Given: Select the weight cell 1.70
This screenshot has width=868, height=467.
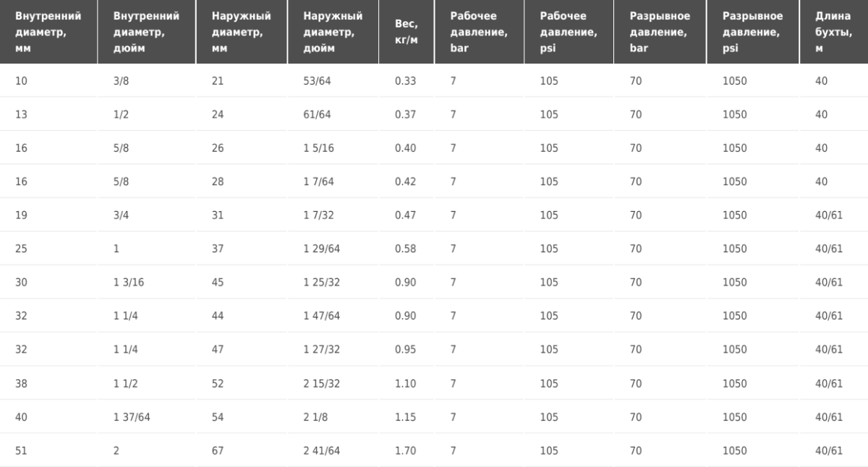Looking at the screenshot, I should click(x=407, y=450).
